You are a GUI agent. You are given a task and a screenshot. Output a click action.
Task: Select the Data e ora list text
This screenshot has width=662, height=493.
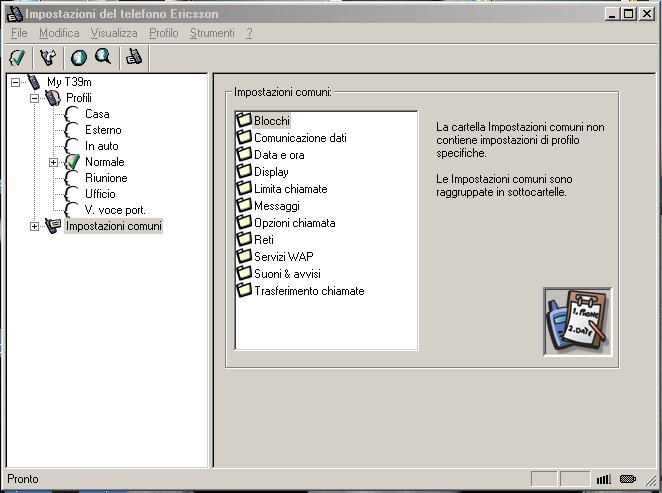[279, 155]
